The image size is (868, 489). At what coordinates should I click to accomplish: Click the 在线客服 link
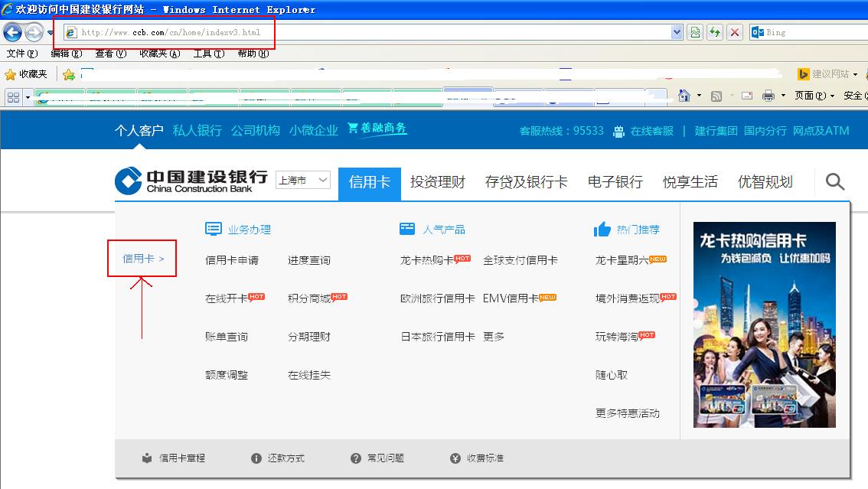651,131
